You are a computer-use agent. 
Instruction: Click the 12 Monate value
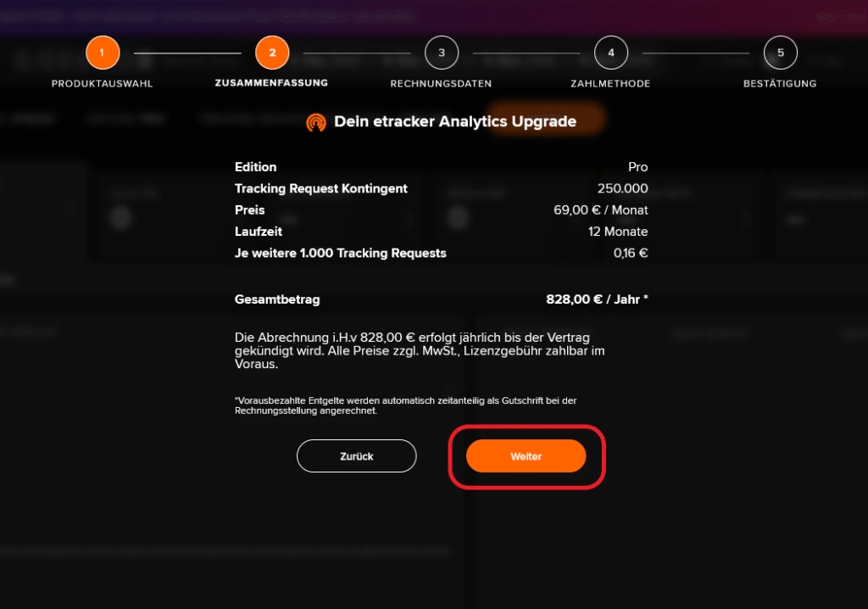pyautogui.click(x=618, y=232)
